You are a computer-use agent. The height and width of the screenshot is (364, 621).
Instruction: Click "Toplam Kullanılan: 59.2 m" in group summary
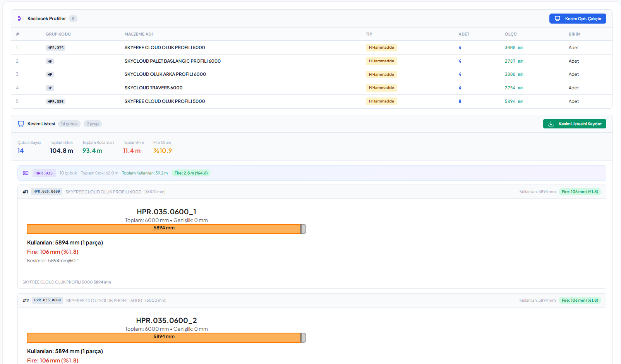tap(145, 173)
